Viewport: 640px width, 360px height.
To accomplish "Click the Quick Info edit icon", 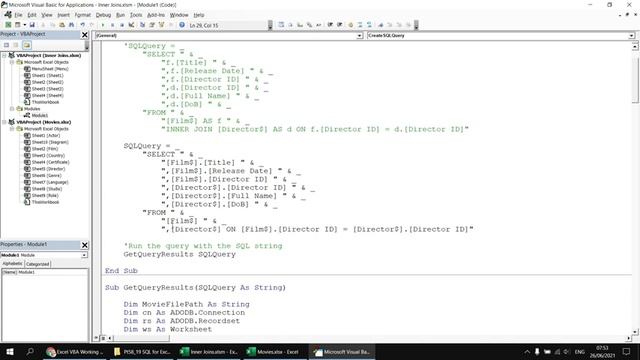I will coord(300,25).
